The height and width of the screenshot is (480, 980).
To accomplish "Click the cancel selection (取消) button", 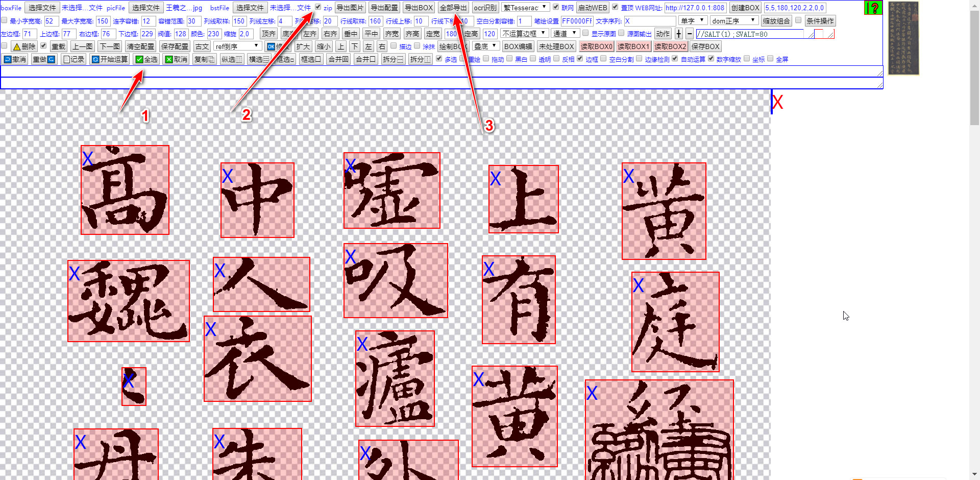I will point(177,59).
